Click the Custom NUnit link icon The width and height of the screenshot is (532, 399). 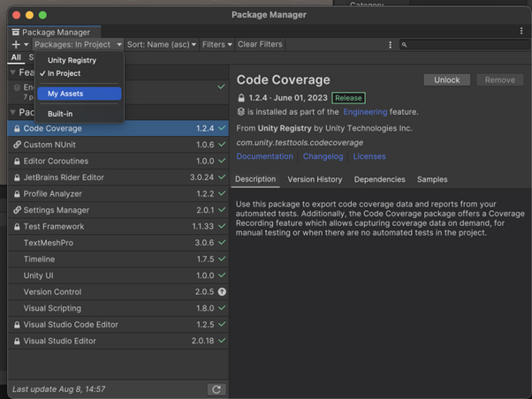pos(17,145)
